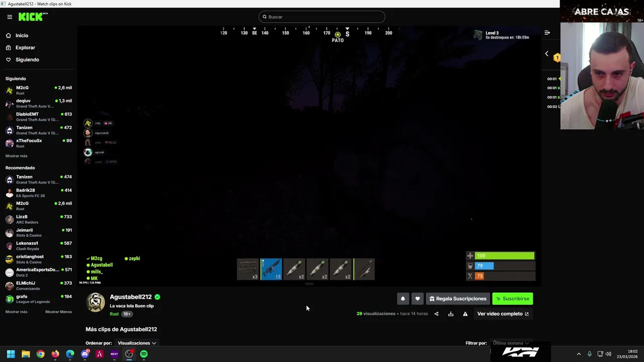Toggle the heart follow button
644x362 pixels.
pyautogui.click(x=418, y=299)
